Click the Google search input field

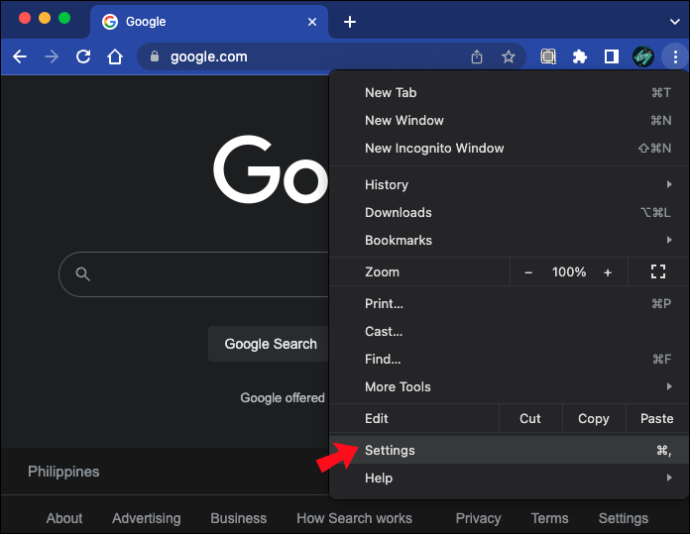coord(194,274)
